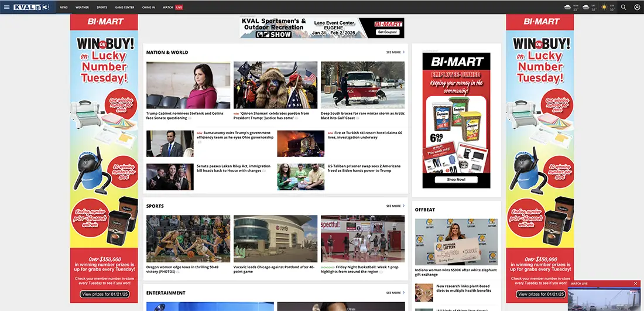644x311 pixels.
Task: Open Oregon women edge Iowa headline
Action: pyautogui.click(x=182, y=269)
